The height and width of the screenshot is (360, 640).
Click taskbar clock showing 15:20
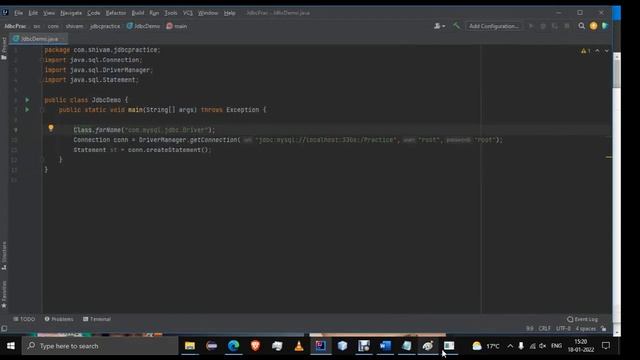pos(581,346)
